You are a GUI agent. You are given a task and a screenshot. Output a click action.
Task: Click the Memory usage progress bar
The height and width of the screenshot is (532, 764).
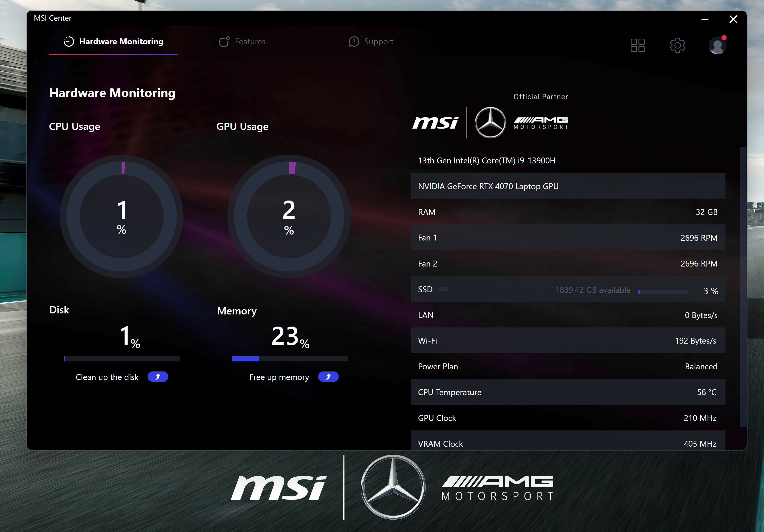coord(290,359)
